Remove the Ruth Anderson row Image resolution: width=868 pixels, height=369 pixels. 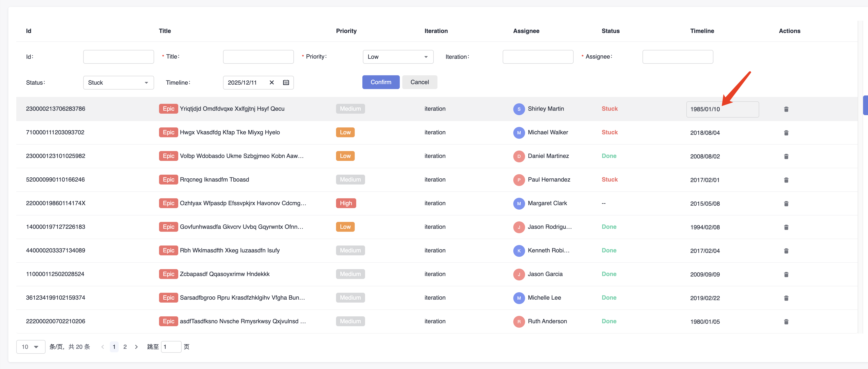pos(786,322)
